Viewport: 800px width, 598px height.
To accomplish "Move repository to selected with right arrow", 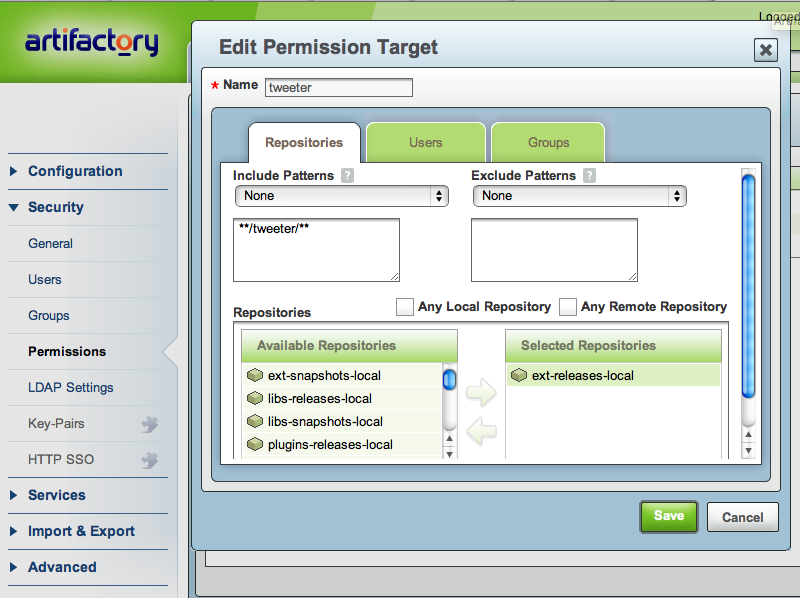I will [481, 392].
